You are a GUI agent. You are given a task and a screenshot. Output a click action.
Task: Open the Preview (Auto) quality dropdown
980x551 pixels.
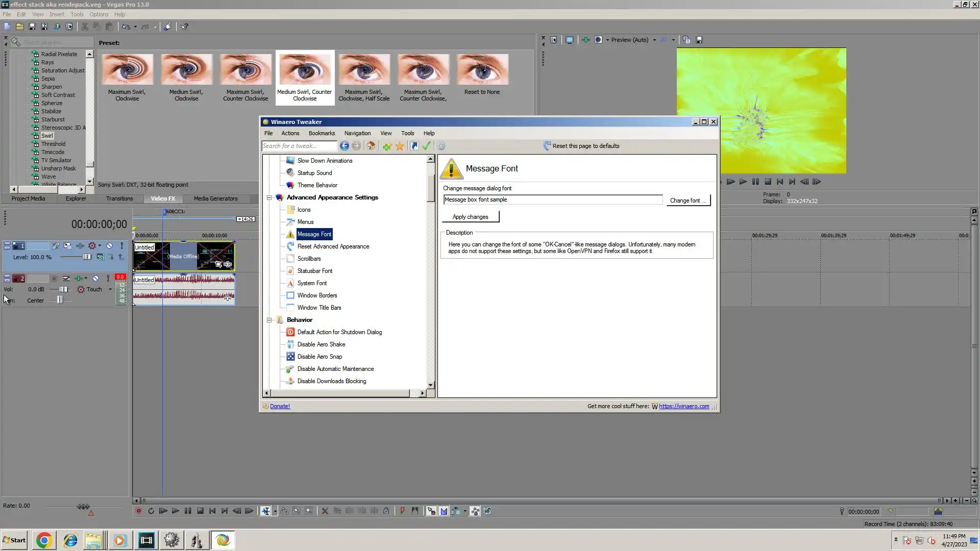[654, 40]
